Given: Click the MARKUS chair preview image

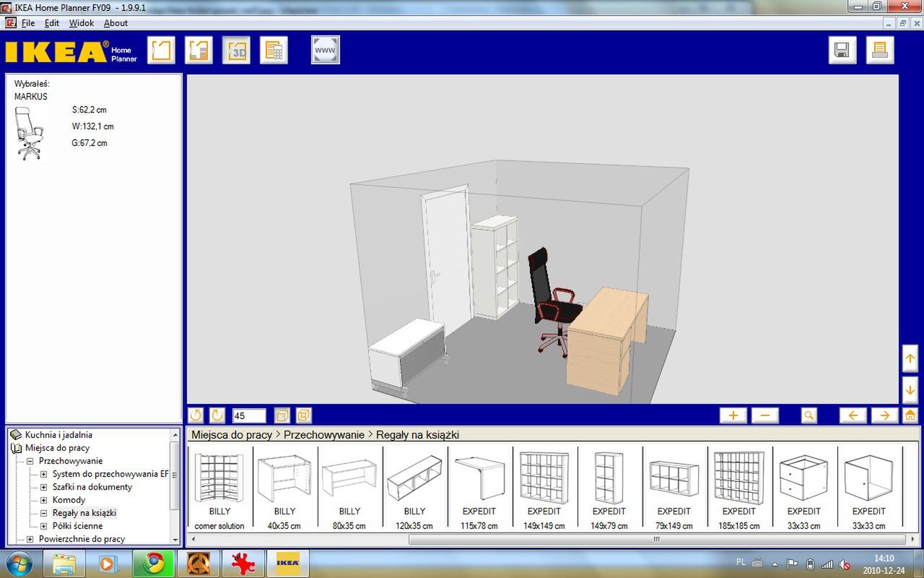Looking at the screenshot, I should click(x=29, y=134).
